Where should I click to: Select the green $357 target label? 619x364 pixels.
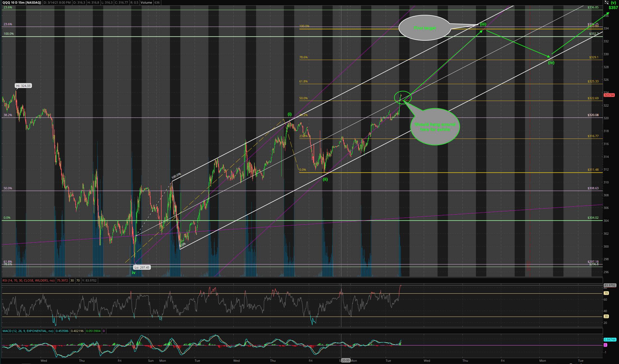(x=613, y=8)
